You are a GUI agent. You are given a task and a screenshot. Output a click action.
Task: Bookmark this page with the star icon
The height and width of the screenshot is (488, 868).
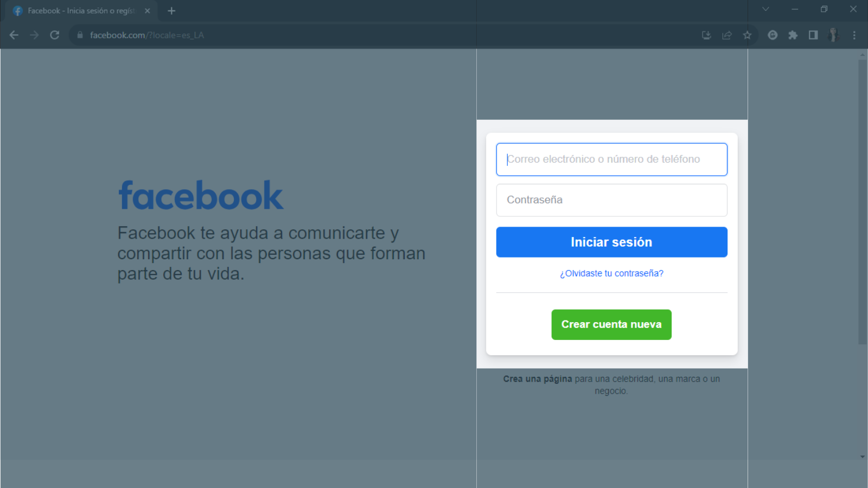747,35
